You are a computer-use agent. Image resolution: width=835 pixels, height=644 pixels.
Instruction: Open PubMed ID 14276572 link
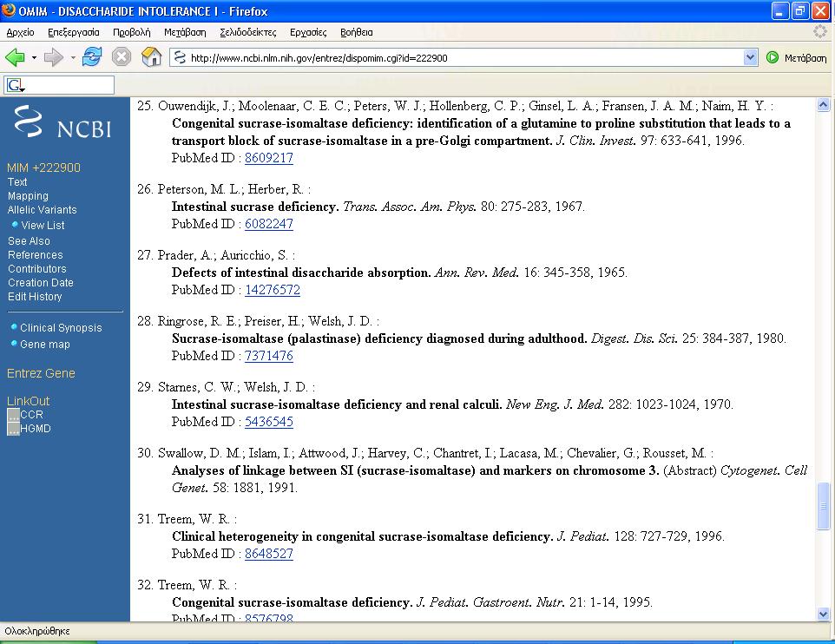pos(273,290)
